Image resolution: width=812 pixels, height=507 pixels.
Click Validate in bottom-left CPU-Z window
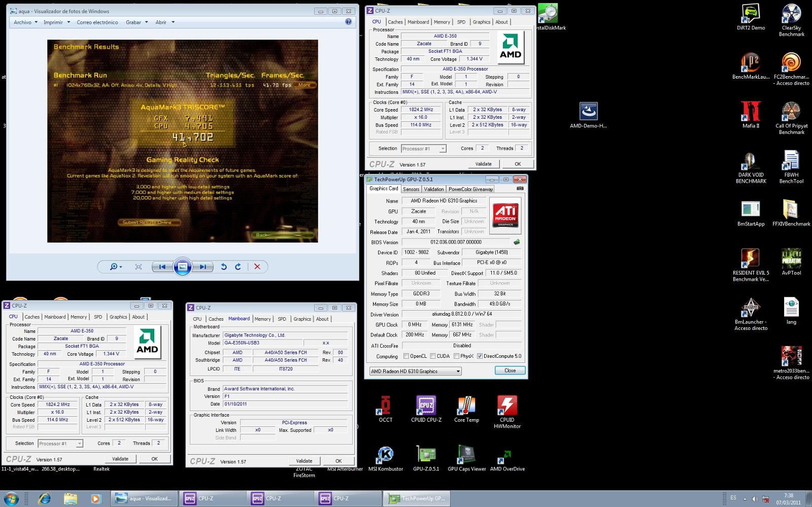coord(120,459)
